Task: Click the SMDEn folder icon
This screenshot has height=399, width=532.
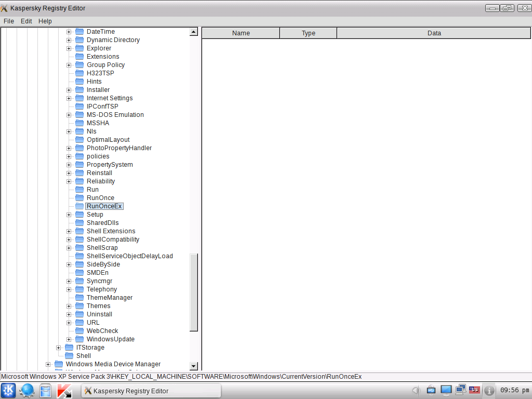Action: (79, 272)
